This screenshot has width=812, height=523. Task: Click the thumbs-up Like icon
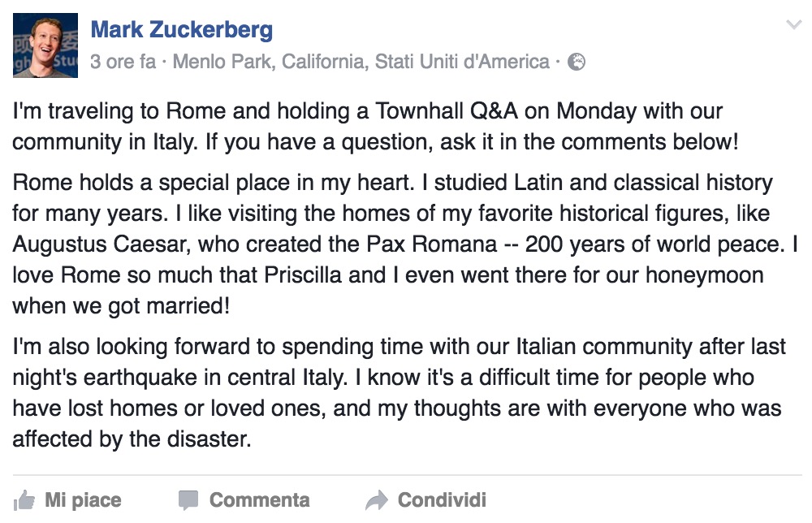[24, 499]
